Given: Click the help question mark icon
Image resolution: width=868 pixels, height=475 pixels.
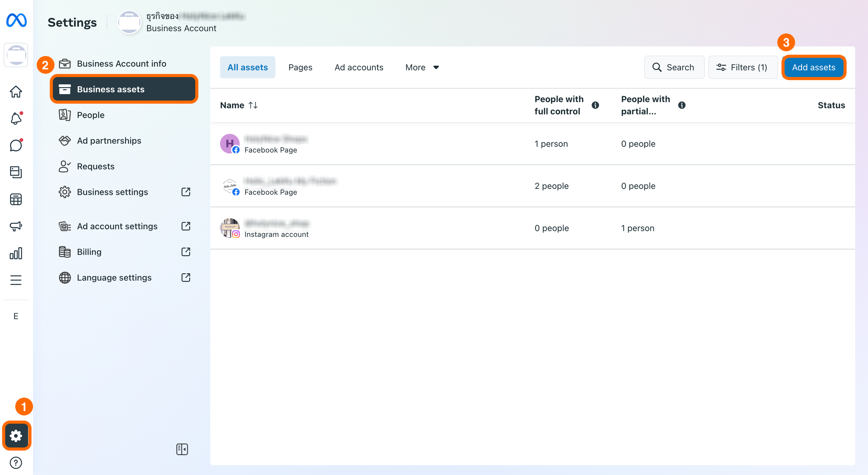Looking at the screenshot, I should click(16, 462).
